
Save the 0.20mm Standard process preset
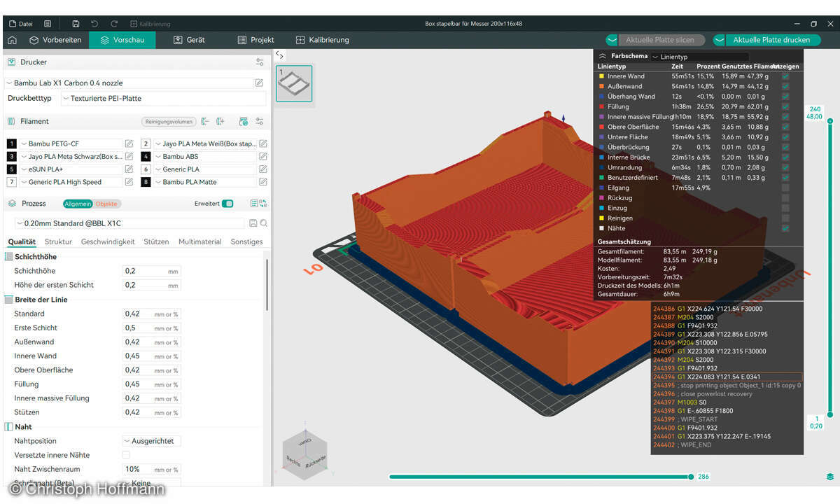point(253,223)
